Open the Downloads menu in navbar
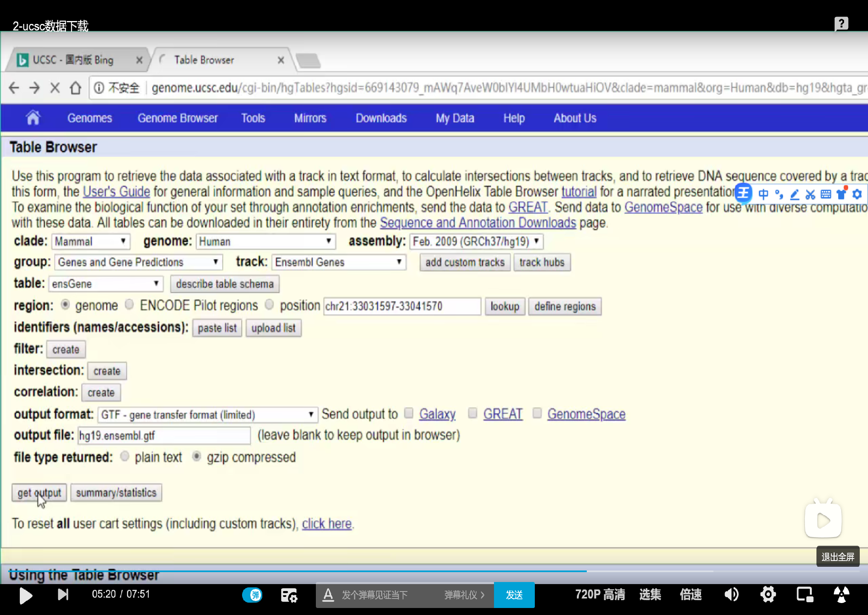The height and width of the screenshot is (615, 868). coord(381,118)
